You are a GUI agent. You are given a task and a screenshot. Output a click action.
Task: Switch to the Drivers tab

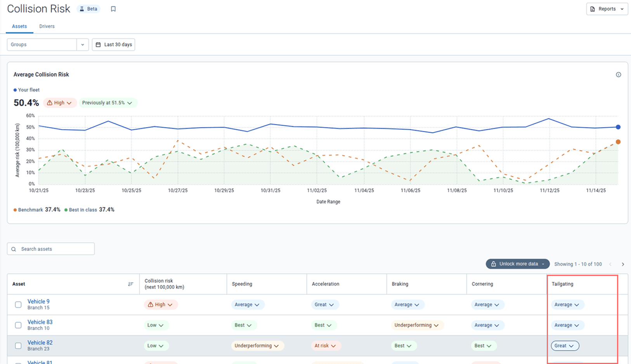pyautogui.click(x=47, y=26)
